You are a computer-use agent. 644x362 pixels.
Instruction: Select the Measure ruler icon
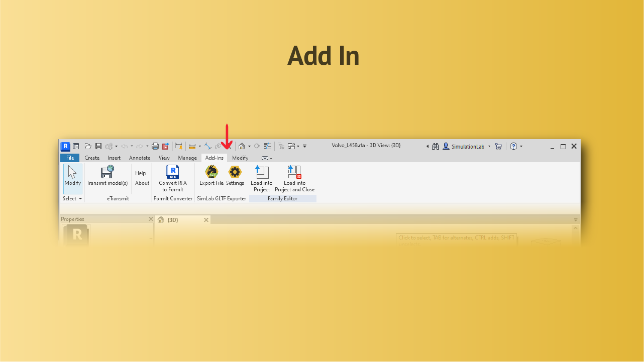point(192,146)
